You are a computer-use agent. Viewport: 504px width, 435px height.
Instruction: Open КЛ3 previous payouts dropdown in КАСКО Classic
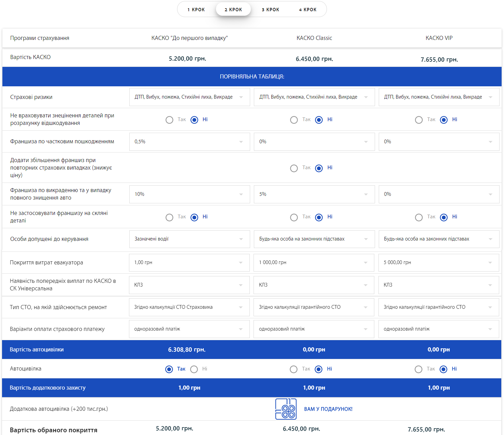pos(314,285)
